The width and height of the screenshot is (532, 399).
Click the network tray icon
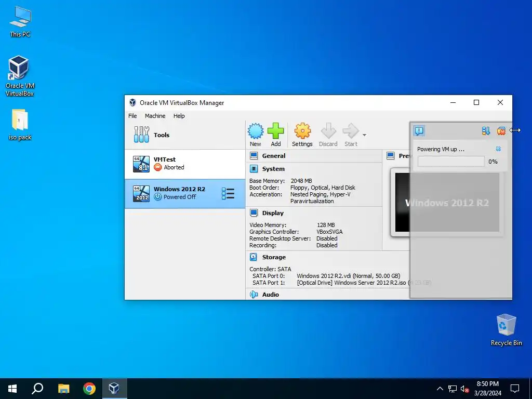point(453,389)
